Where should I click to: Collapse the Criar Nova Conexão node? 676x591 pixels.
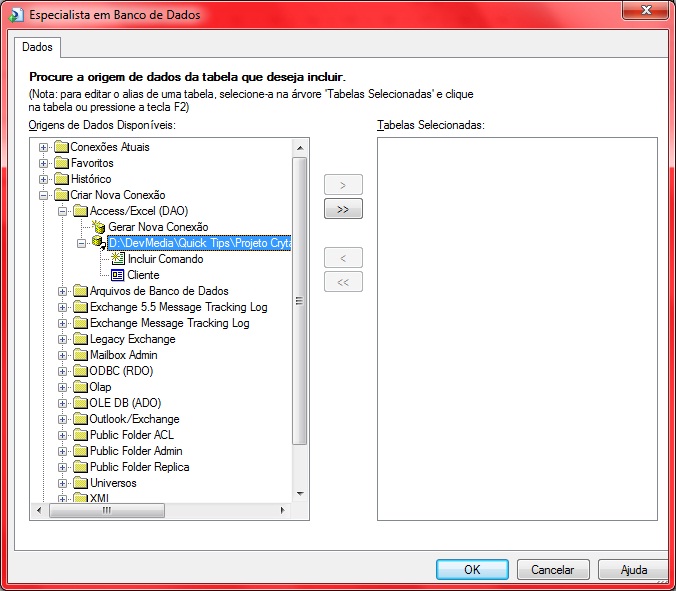point(43,196)
